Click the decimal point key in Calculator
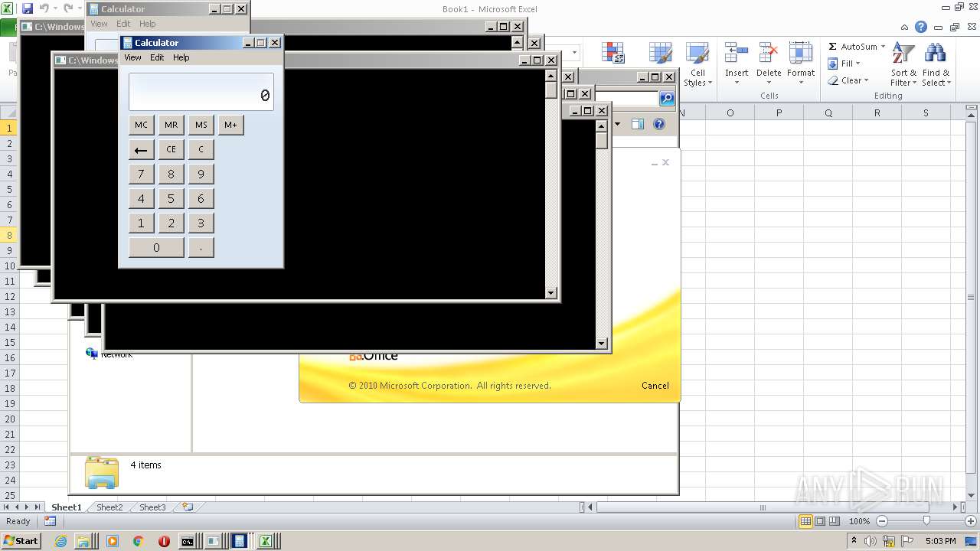 coord(201,248)
